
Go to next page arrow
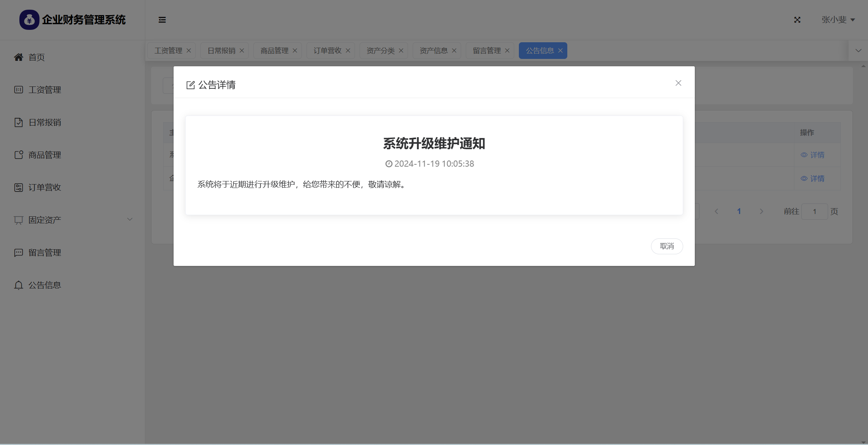click(x=761, y=212)
